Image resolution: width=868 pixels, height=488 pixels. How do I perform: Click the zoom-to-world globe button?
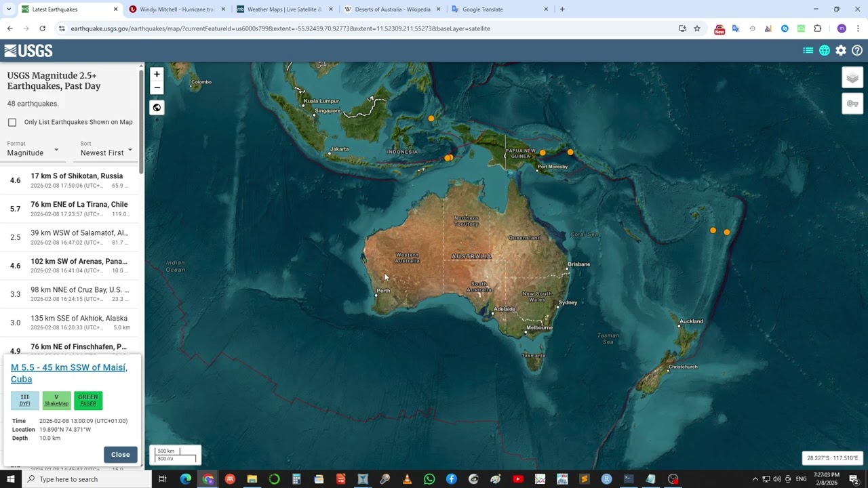click(x=157, y=107)
